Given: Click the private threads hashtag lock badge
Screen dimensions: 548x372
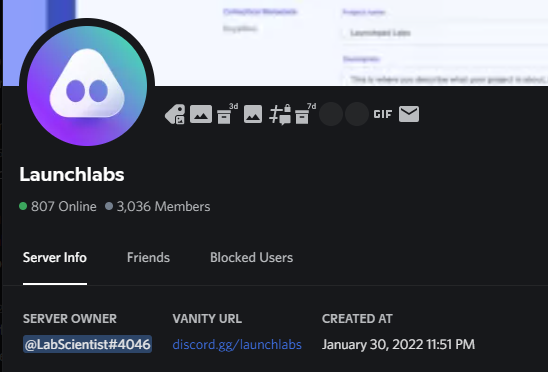Looking at the screenshot, I should [280, 114].
